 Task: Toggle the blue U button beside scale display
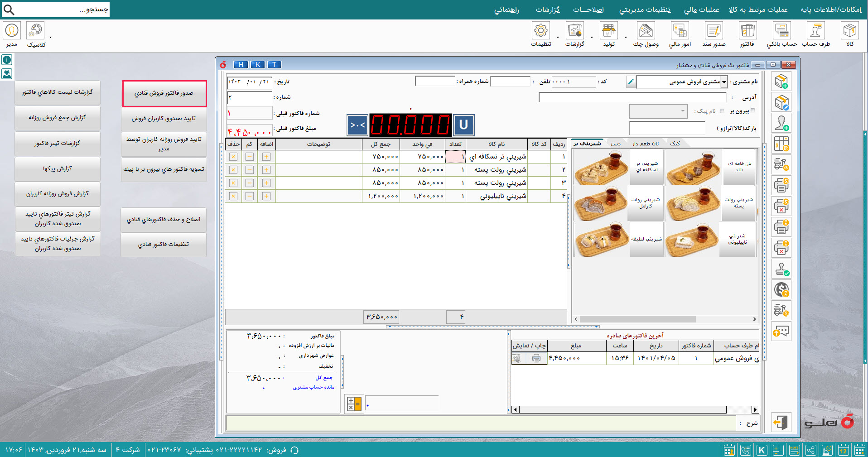(x=463, y=125)
